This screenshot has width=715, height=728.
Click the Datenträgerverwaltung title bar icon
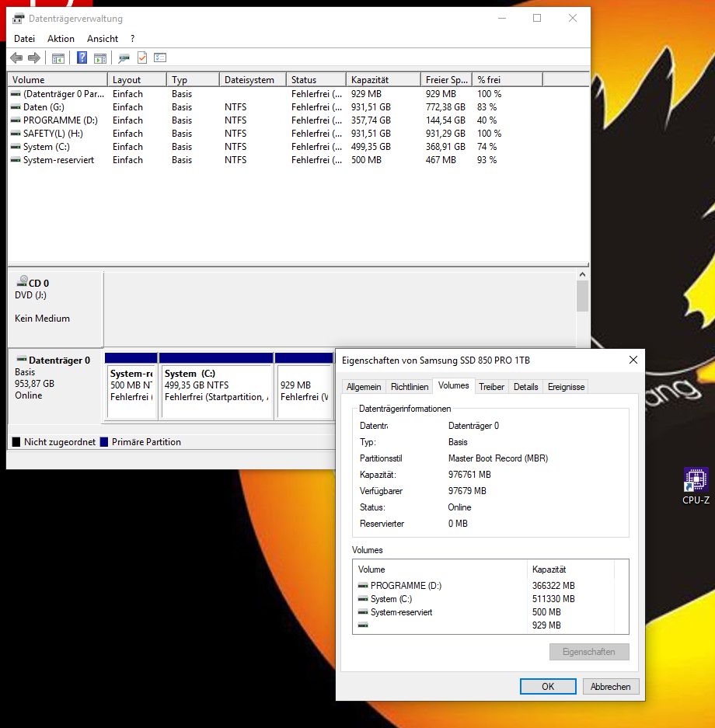point(18,19)
